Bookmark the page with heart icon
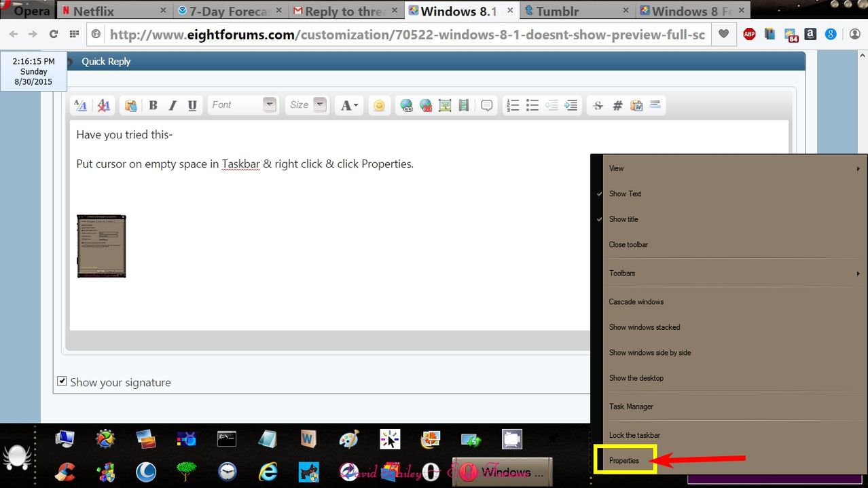 coord(724,34)
